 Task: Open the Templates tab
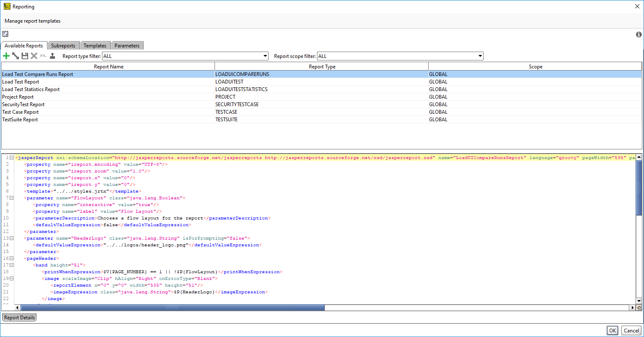pos(95,45)
